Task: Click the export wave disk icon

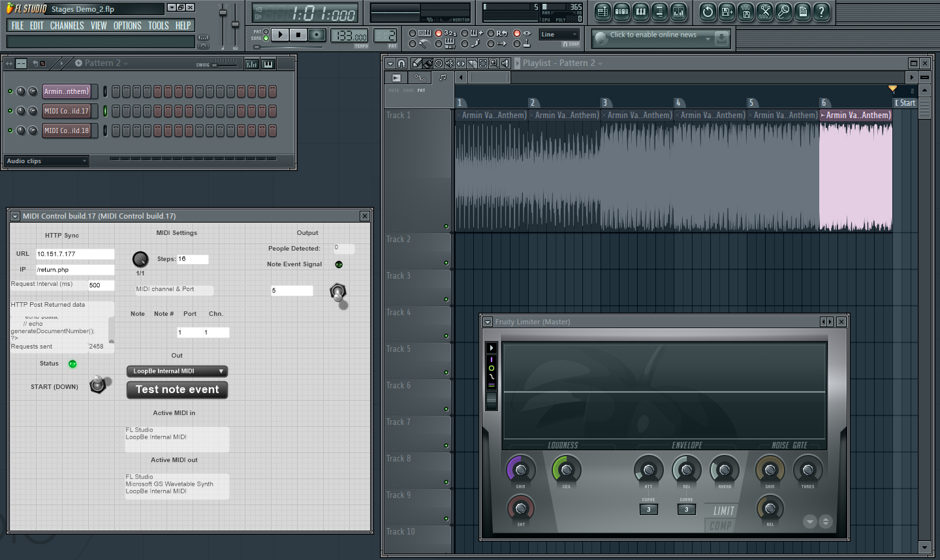Action: click(745, 11)
